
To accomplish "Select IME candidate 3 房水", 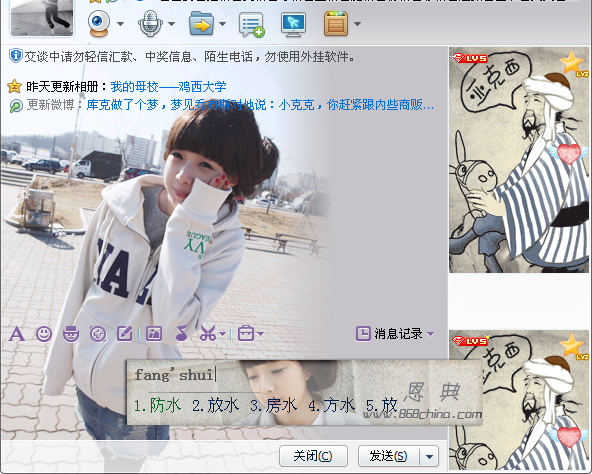I will [x=274, y=405].
